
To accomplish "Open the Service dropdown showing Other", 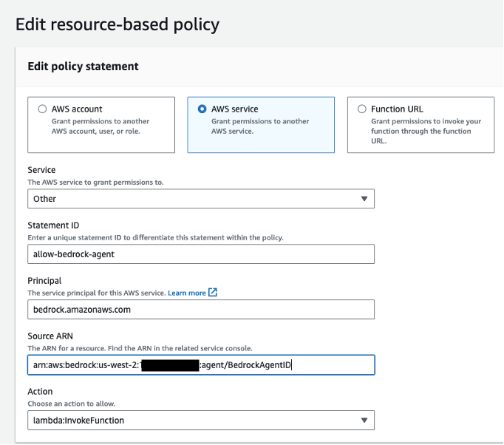I will pos(201,199).
